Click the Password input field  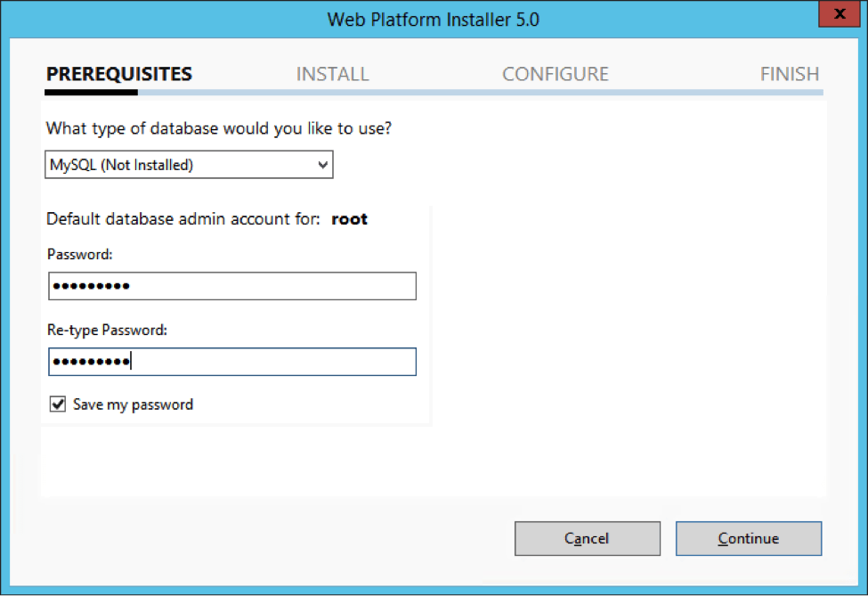(231, 285)
